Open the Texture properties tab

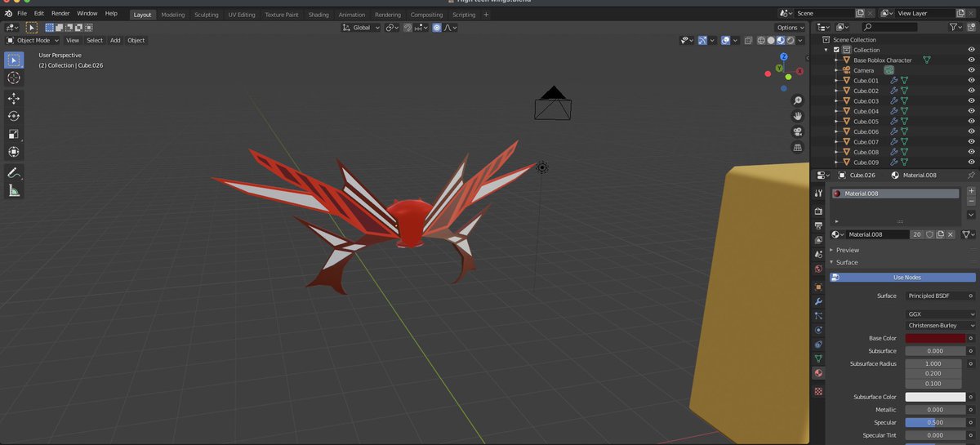pos(818,391)
